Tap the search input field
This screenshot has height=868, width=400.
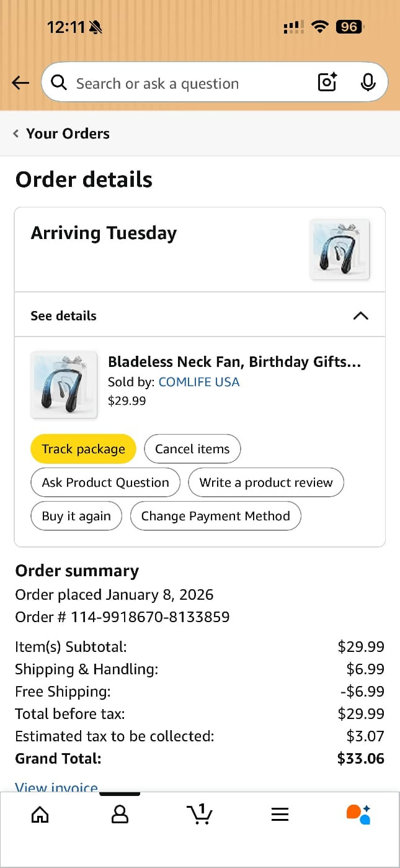[x=186, y=83]
